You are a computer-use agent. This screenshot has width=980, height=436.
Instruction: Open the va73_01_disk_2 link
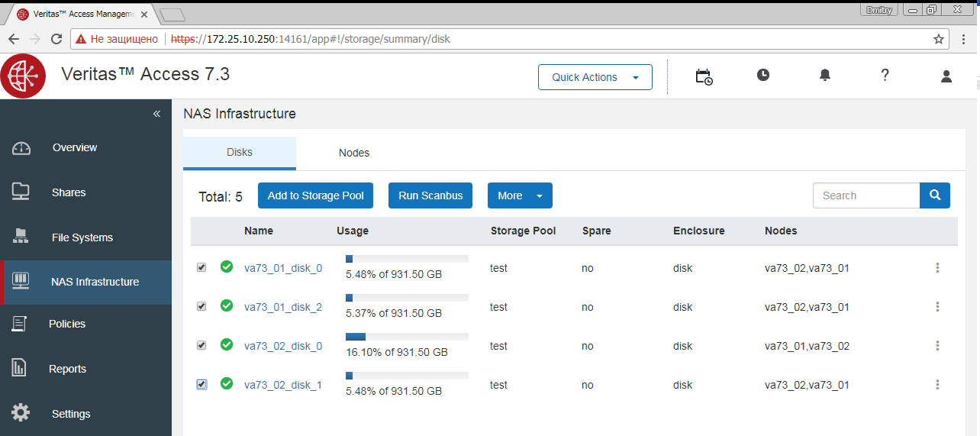[283, 307]
